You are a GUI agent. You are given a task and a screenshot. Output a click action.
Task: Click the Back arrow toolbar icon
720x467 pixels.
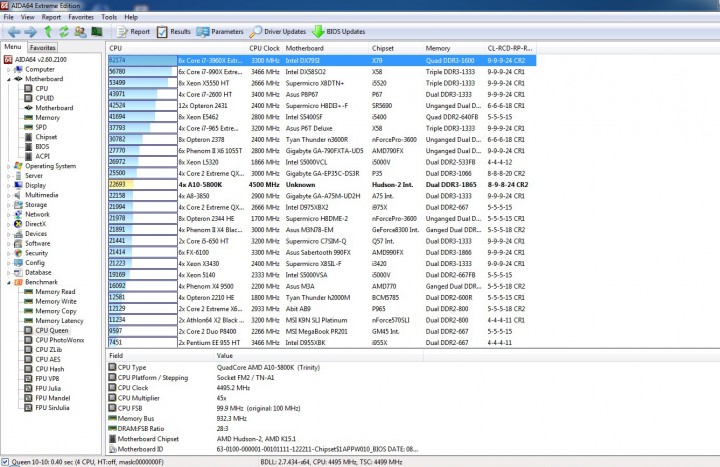point(14,32)
